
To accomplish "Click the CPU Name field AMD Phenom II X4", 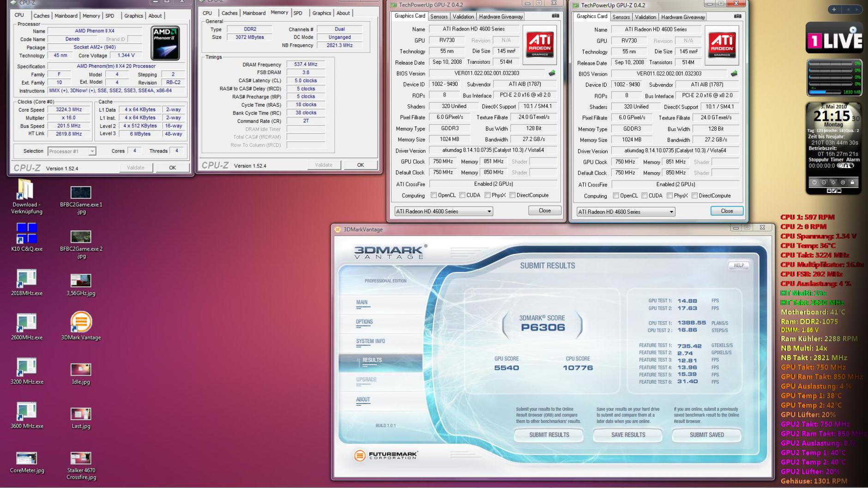I will [95, 31].
